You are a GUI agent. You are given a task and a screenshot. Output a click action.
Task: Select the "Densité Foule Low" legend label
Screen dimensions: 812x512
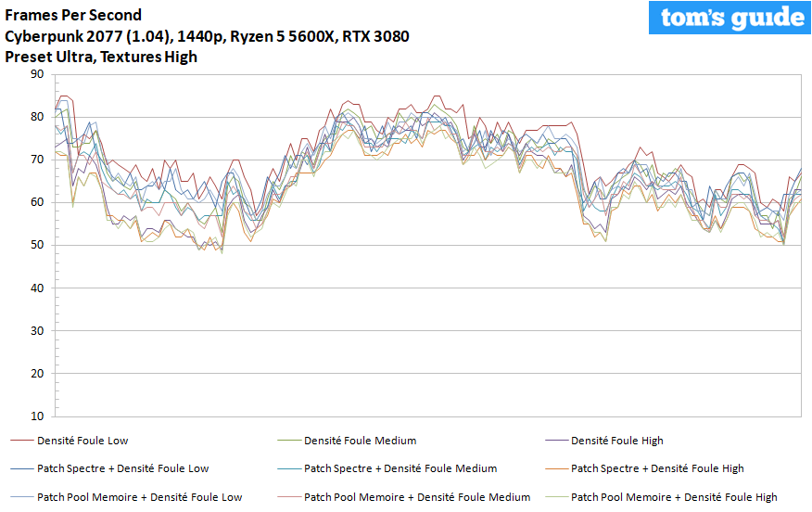pyautogui.click(x=82, y=441)
